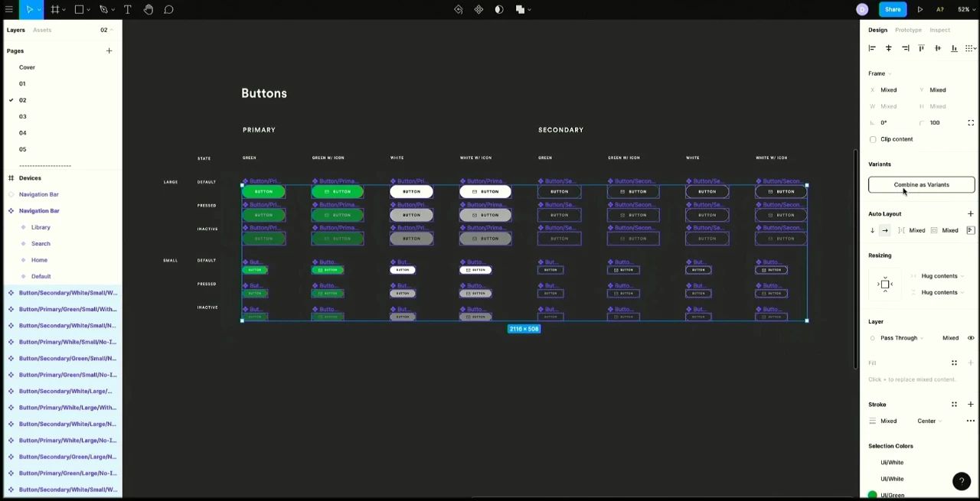Open Pass Through blend mode dropdown
The image size is (980, 501).
click(x=901, y=337)
